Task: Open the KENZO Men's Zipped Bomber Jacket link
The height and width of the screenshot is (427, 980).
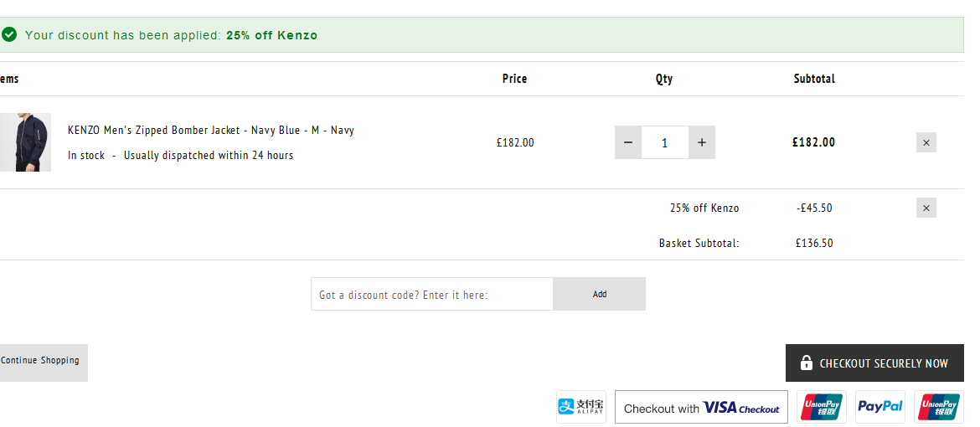Action: pyautogui.click(x=210, y=130)
